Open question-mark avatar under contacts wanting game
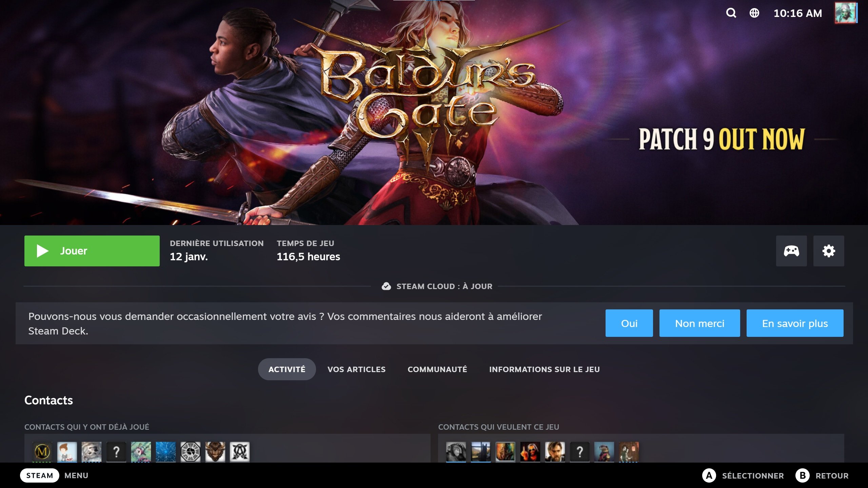 coord(580,452)
